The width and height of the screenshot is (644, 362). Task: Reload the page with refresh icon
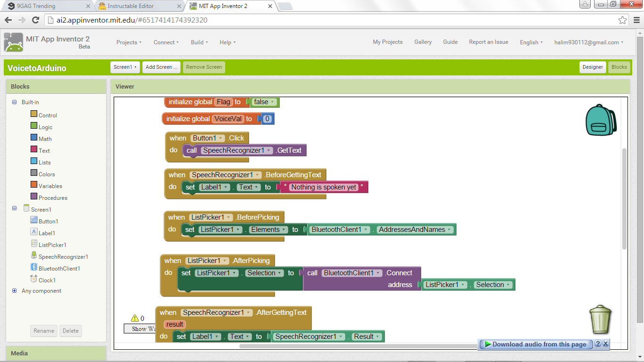coord(35,20)
